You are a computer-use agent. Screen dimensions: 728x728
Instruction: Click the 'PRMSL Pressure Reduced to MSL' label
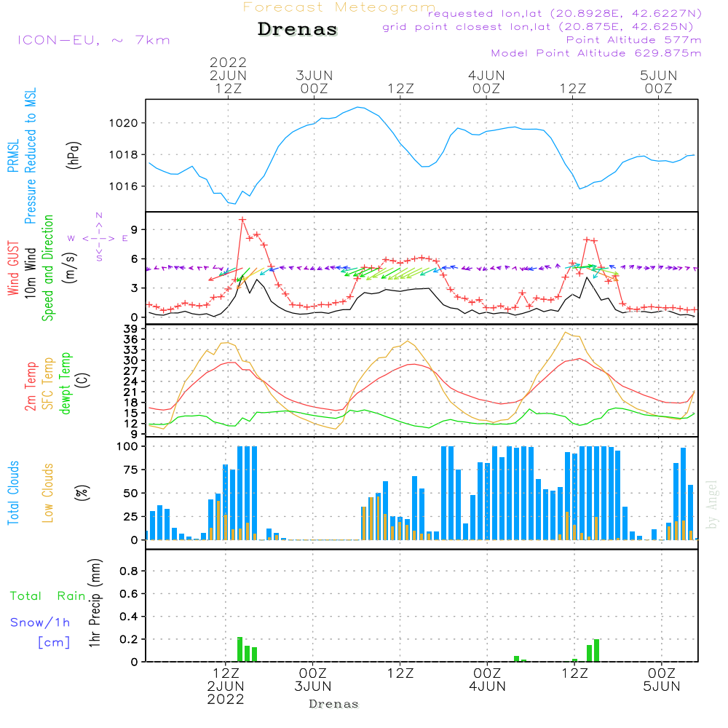[22, 156]
